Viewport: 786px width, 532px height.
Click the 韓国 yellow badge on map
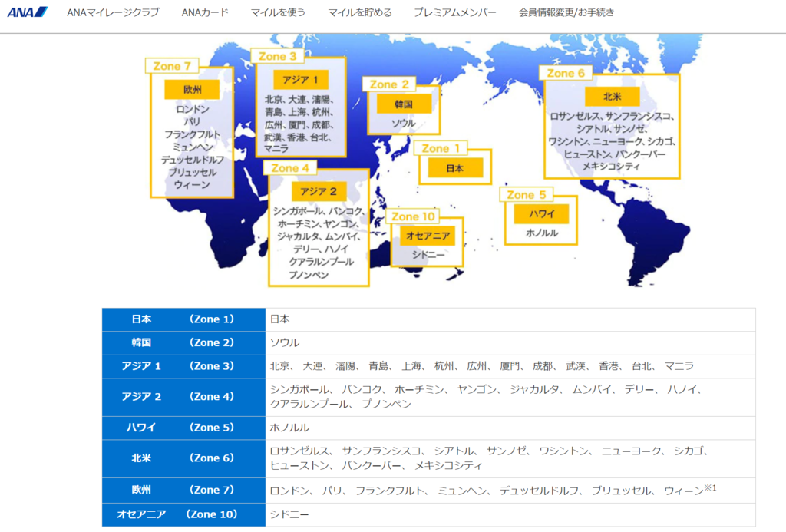pyautogui.click(x=404, y=104)
